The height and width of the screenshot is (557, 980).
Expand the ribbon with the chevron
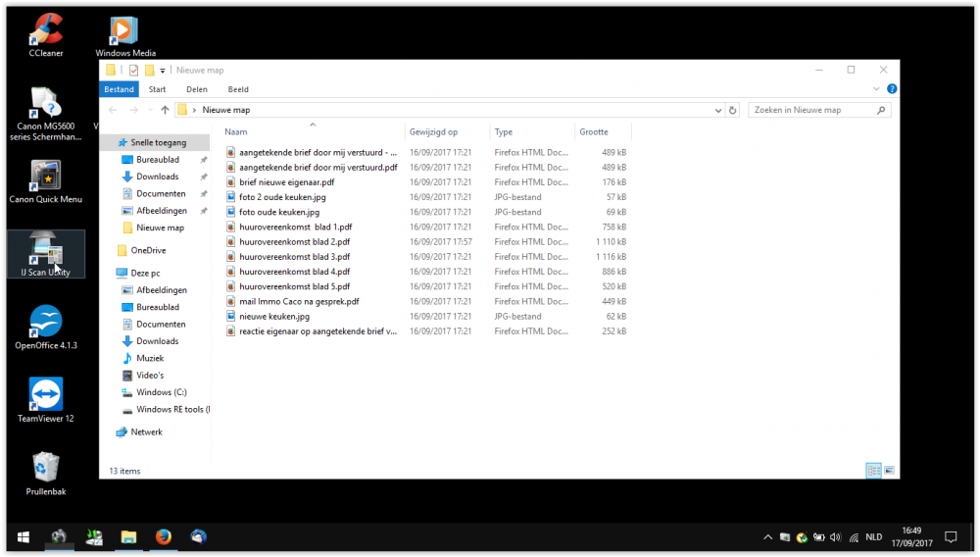[876, 89]
